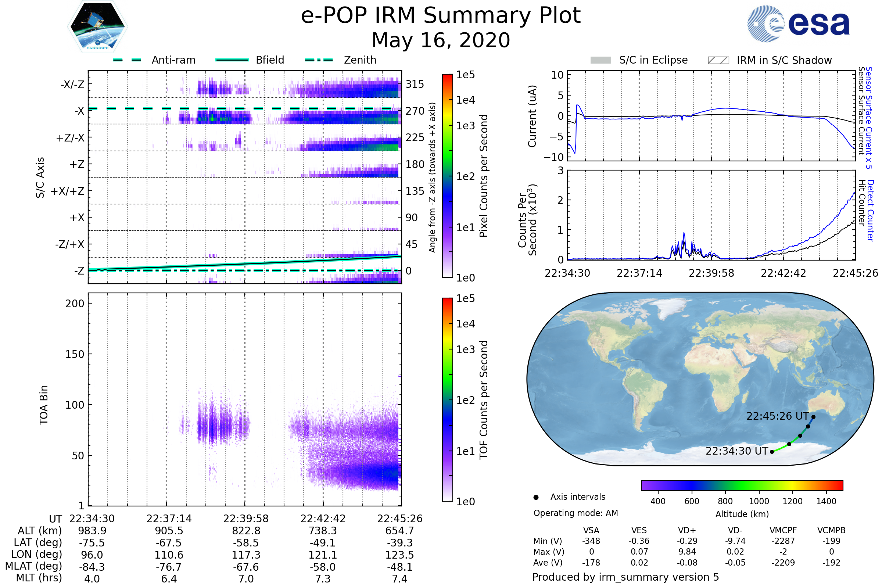Image resolution: width=882 pixels, height=588 pixels.
Task: Click the CASSIOPE mission logo
Action: tap(97, 27)
